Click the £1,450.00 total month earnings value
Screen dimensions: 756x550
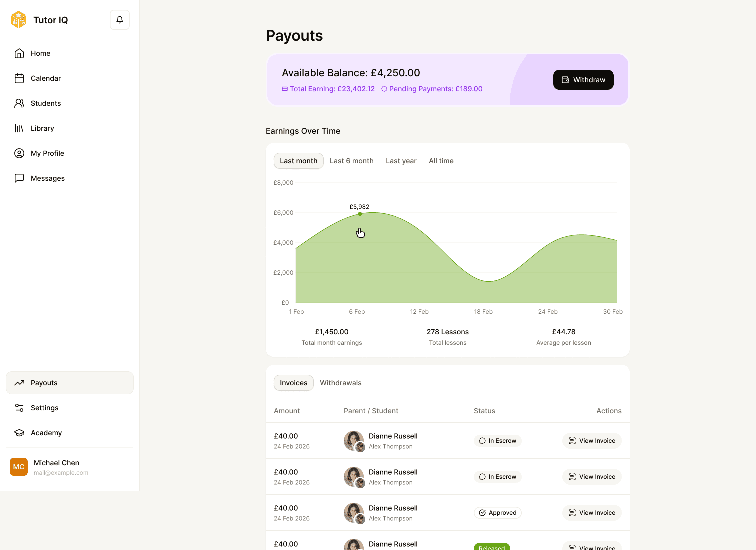point(332,332)
